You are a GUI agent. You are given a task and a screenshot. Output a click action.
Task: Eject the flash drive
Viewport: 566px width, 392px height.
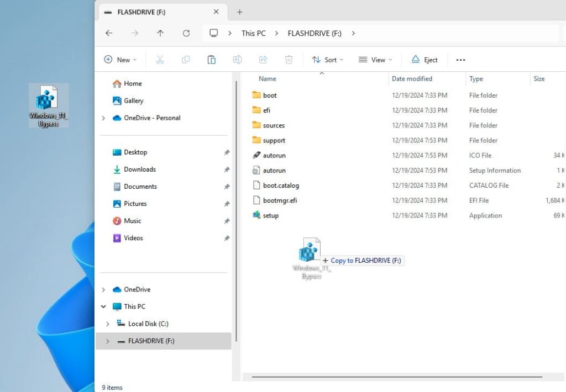point(424,60)
